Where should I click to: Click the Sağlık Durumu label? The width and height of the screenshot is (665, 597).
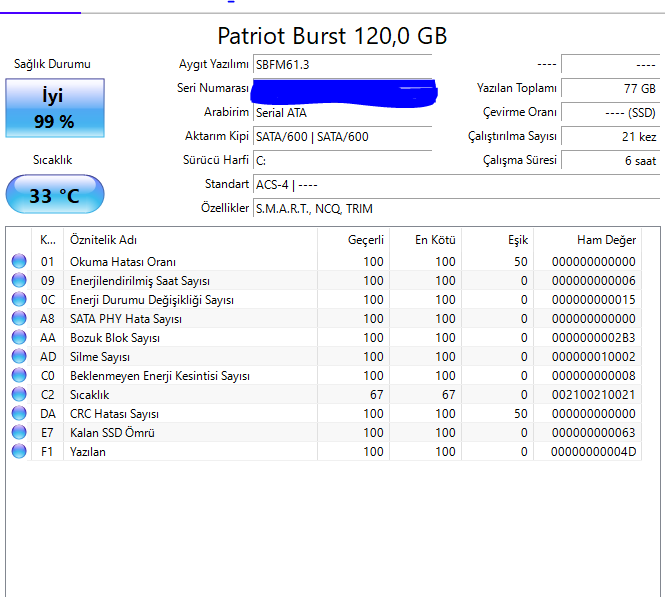pyautogui.click(x=52, y=64)
